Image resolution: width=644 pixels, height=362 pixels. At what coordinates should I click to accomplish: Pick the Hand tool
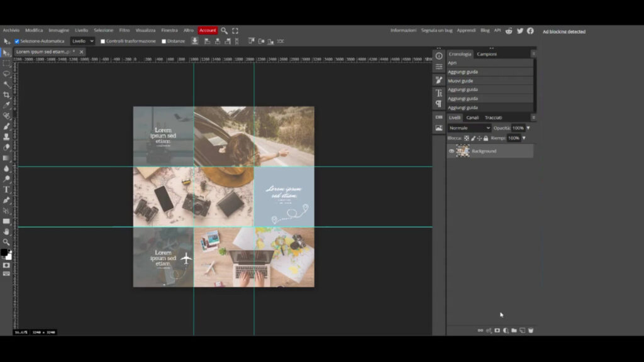pos(6,231)
